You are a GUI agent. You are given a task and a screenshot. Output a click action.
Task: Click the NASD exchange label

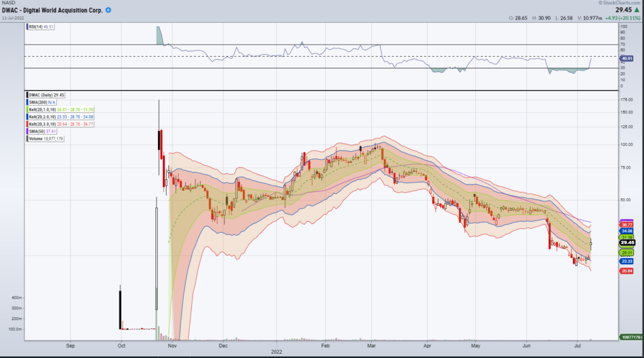[8, 3]
